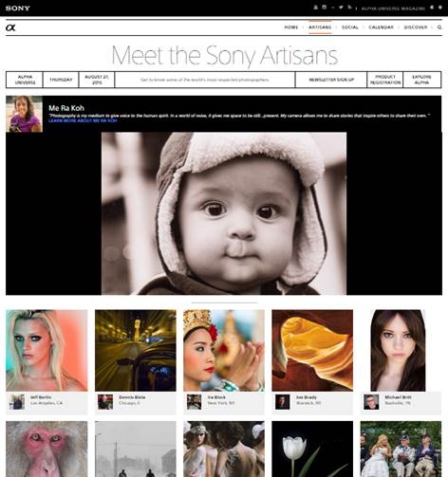Open the Instagram icon in top bar
Screen dimensions: 448x477
pos(324,8)
